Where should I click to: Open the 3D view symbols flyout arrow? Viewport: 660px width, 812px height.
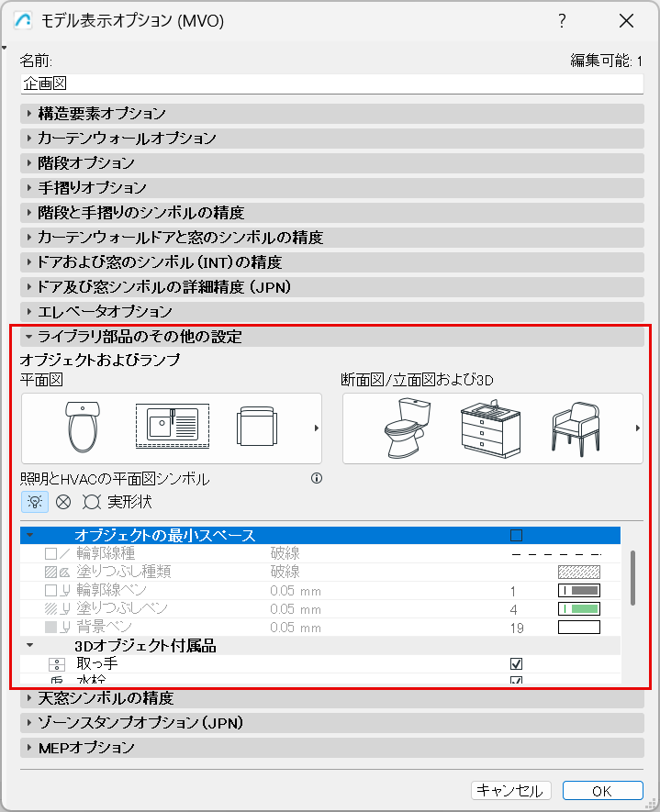tap(638, 428)
